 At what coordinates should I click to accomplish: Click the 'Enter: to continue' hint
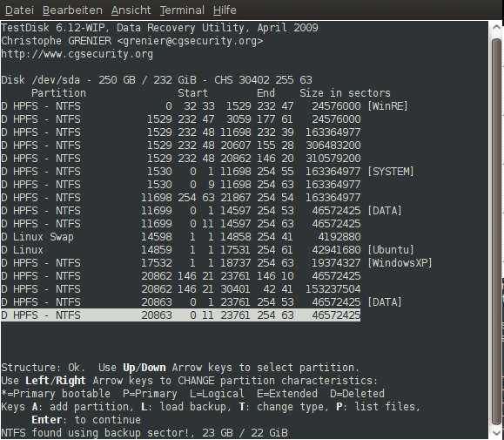coord(86,420)
